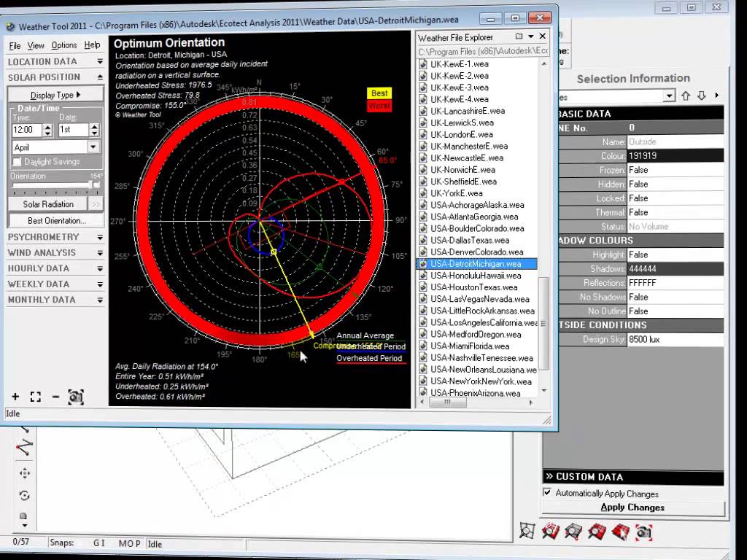Click the file explorer horizontal scrollbar thumb

coord(448,402)
